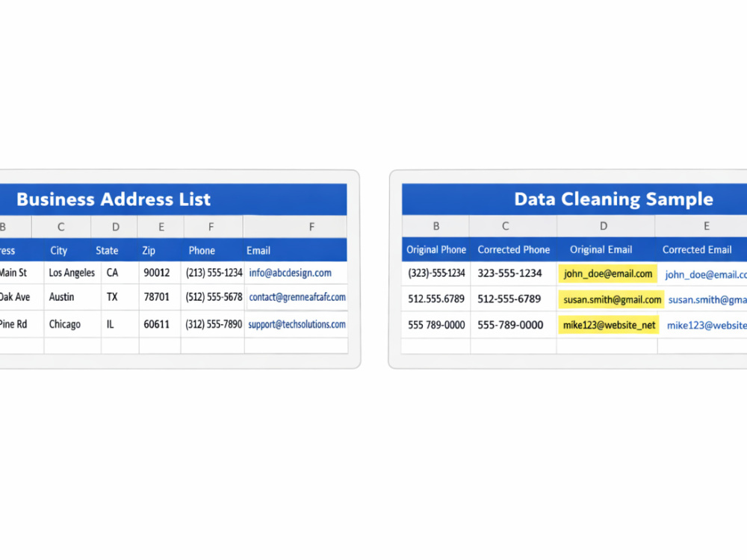747x560 pixels.
Task: Select column C header in Data Cleaning Sample
Action: point(506,226)
